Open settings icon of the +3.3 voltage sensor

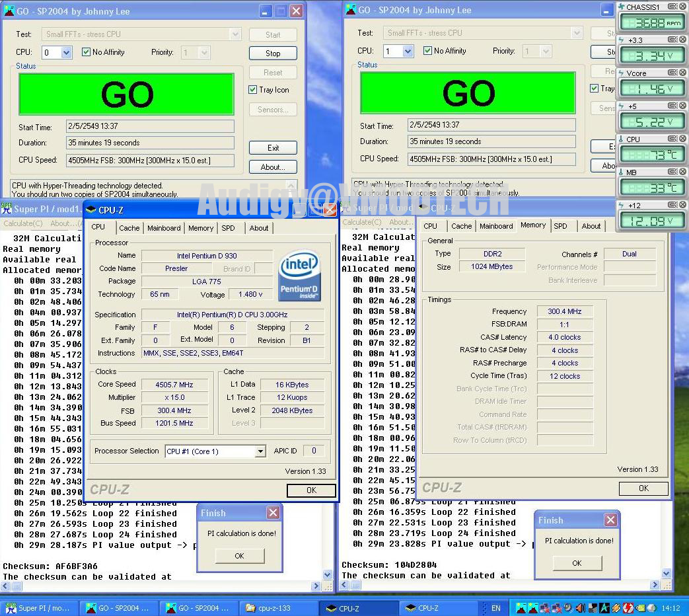pos(672,40)
